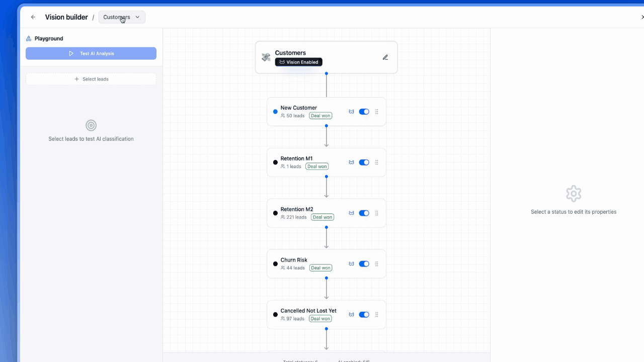Click the gear icon in properties panel
The height and width of the screenshot is (362, 644).
[574, 194]
